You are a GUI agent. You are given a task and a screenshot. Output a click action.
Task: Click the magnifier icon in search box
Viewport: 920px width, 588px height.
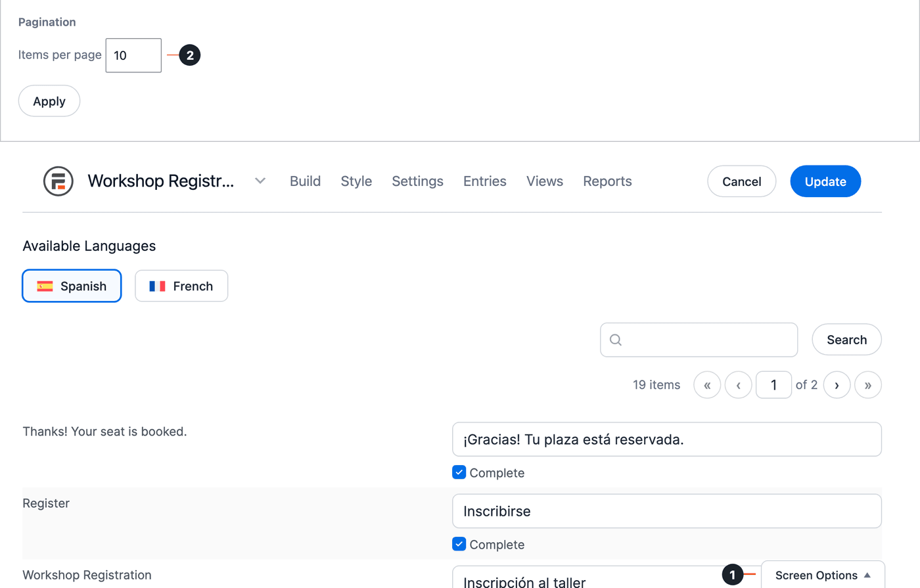(616, 340)
